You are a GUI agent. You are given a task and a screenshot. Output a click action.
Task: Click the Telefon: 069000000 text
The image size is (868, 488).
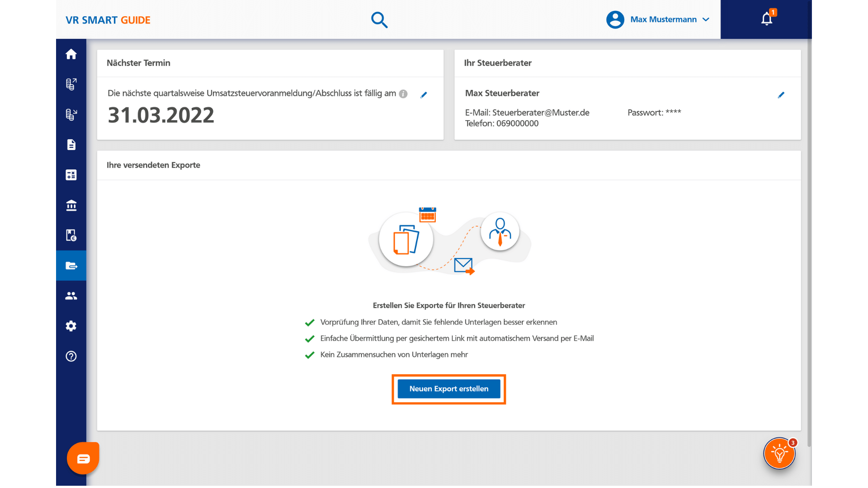[502, 123]
